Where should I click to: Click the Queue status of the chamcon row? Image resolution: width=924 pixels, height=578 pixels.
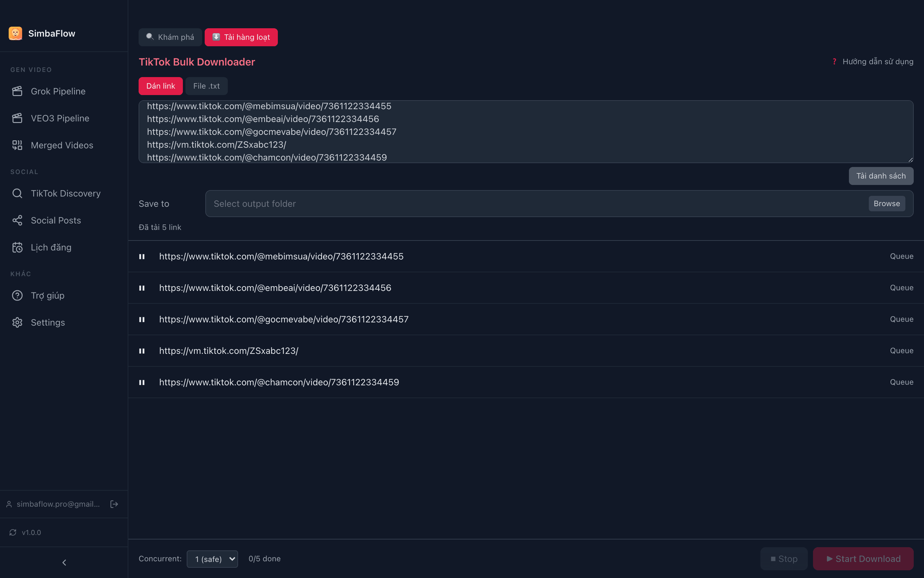902,382
